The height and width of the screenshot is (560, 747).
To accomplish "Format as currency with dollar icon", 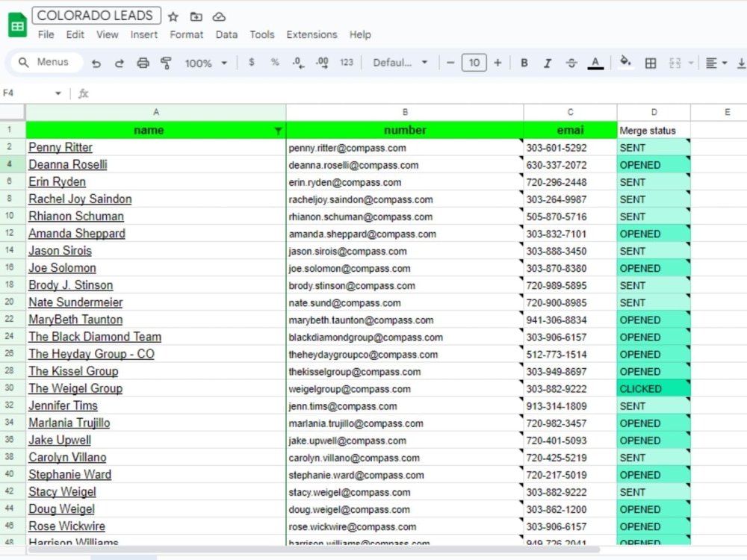I will 252,63.
